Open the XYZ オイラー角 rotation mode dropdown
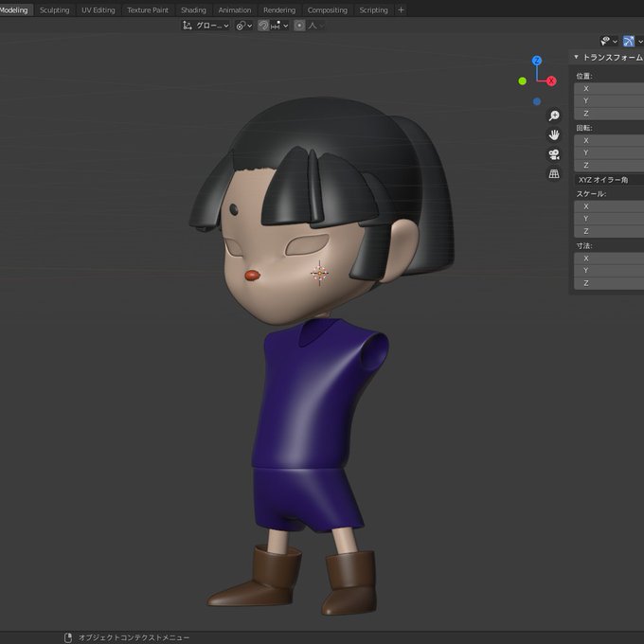This screenshot has height=644, width=644. (609, 180)
